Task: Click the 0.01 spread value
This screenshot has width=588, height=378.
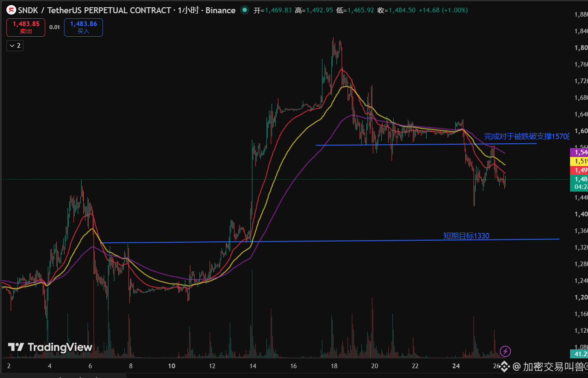Action: pos(55,27)
